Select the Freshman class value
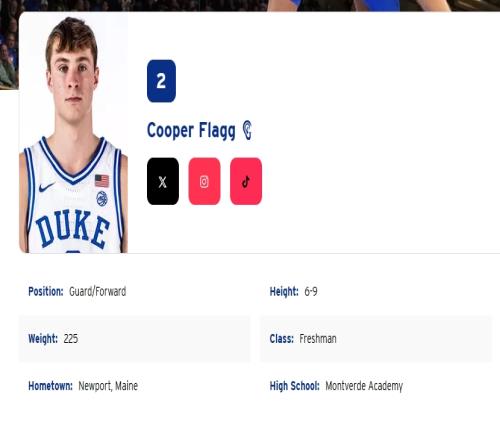This screenshot has width=500, height=440. (318, 339)
